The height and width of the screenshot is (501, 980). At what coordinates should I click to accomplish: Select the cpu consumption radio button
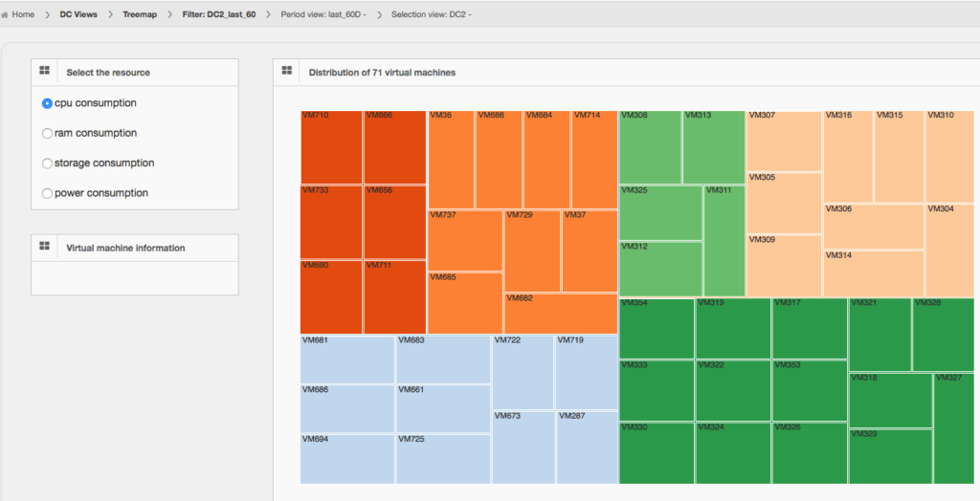point(47,103)
